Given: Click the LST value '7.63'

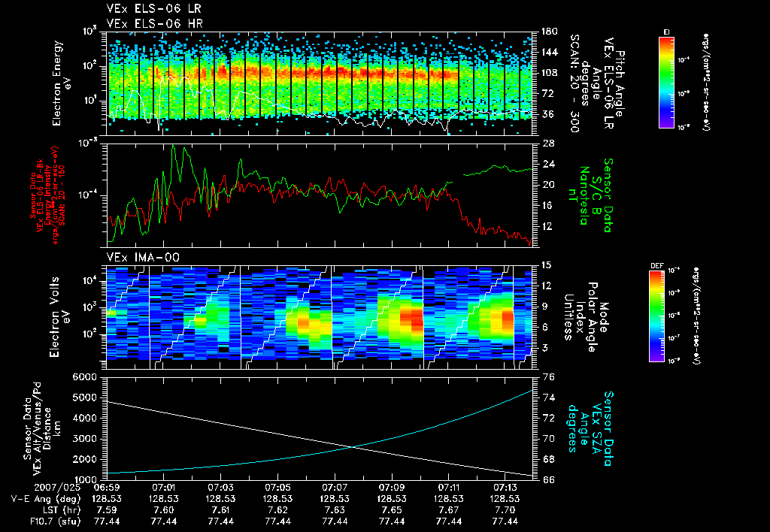Looking at the screenshot, I should pyautogui.click(x=335, y=510).
